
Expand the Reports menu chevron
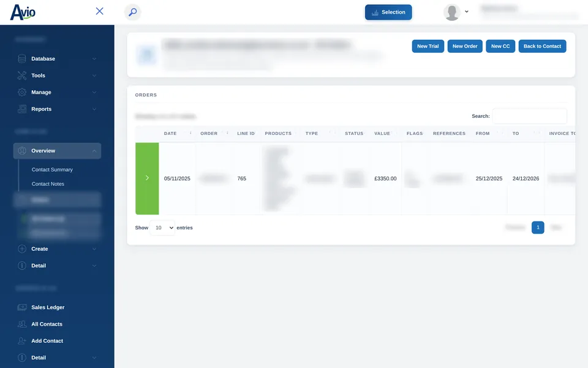point(94,109)
